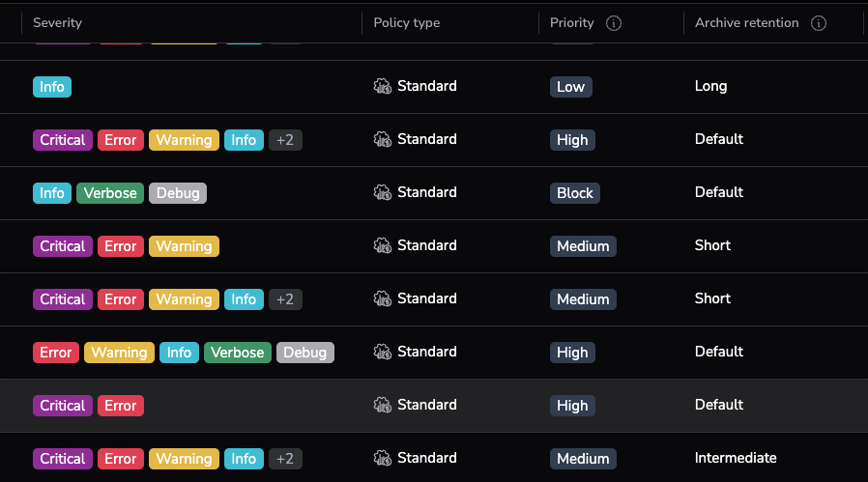Screen dimensions: 868x482
Task: Click the info icon next to Priority header
Action: click(x=613, y=23)
